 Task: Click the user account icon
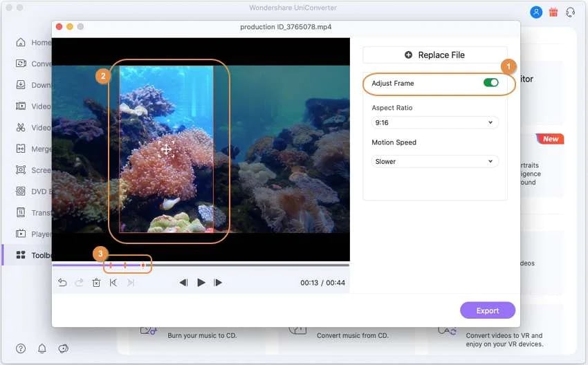coord(536,12)
